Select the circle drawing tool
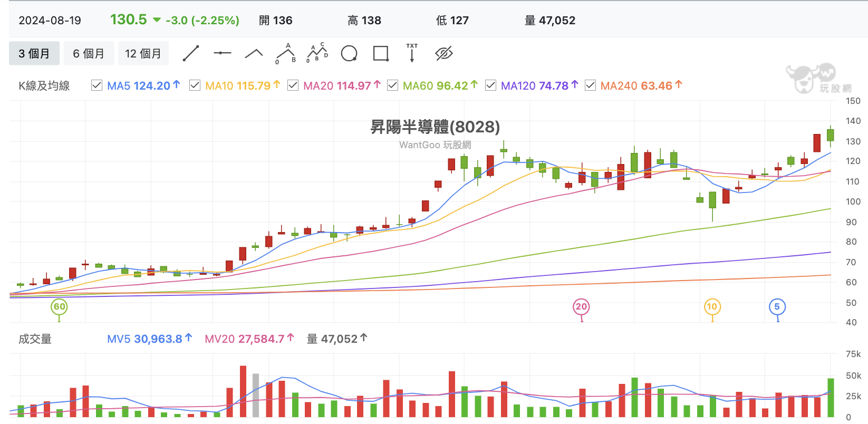Screen dimensions: 868x424 [349, 53]
